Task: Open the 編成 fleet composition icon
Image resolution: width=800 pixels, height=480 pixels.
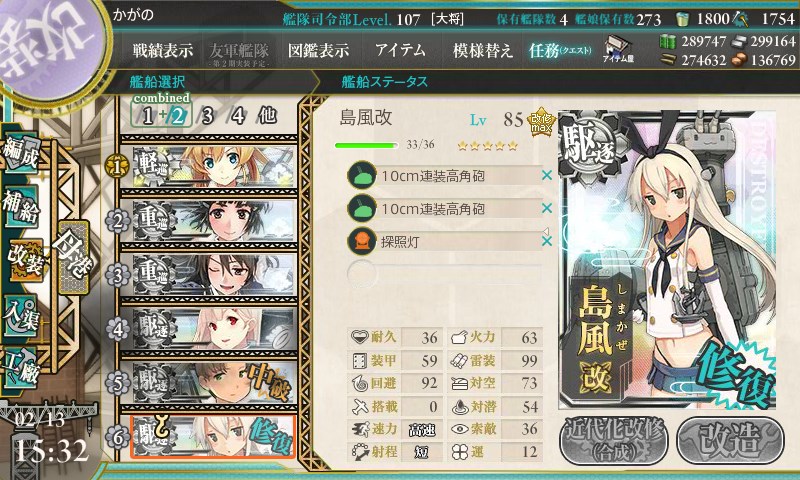Action: click(x=21, y=153)
